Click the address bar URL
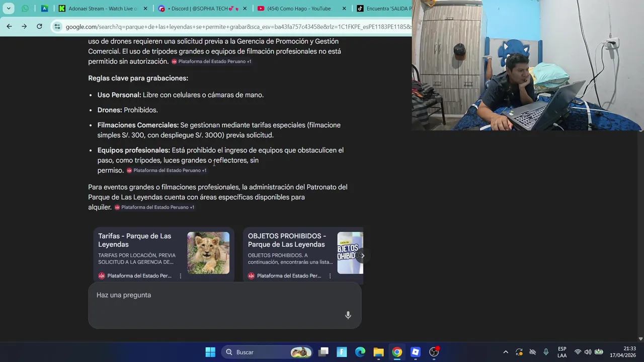 237,27
